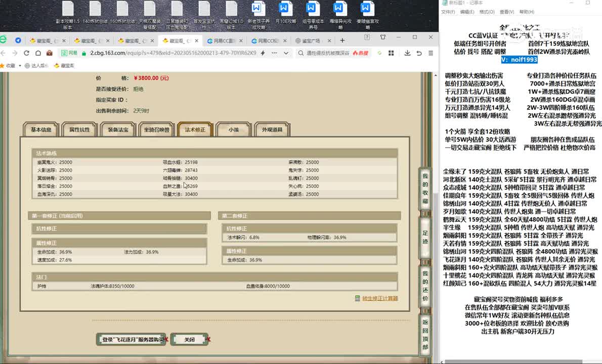Click the browser skin shirt icon

(x=383, y=37)
